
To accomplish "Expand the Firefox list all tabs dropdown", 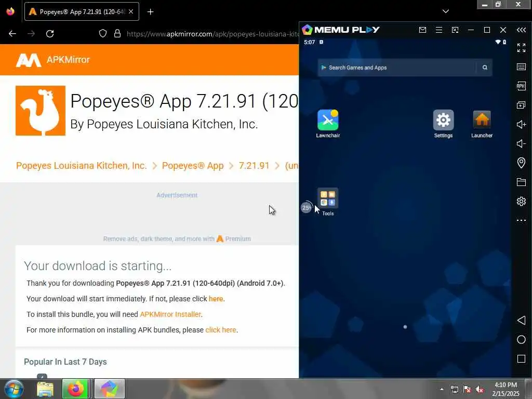I will point(446,11).
